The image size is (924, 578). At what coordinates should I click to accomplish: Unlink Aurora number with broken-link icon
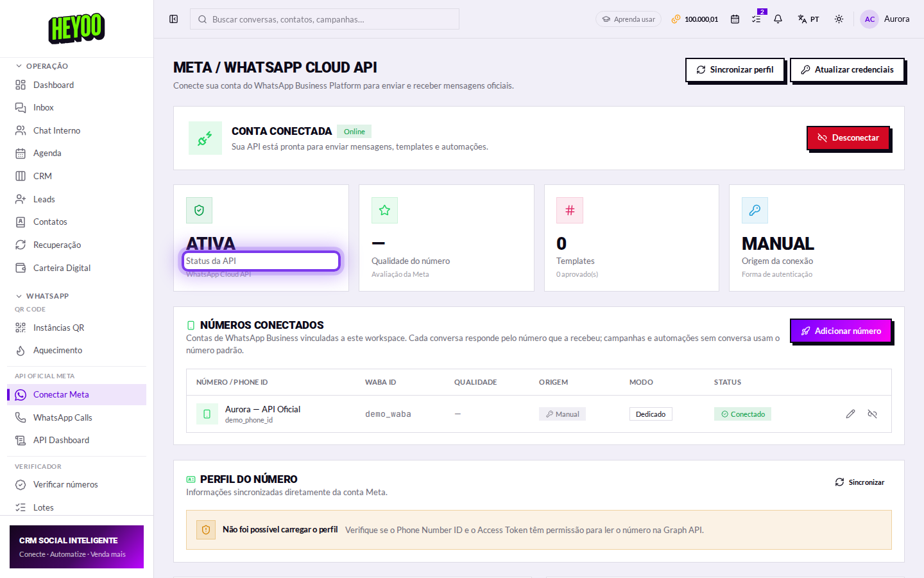tap(872, 414)
